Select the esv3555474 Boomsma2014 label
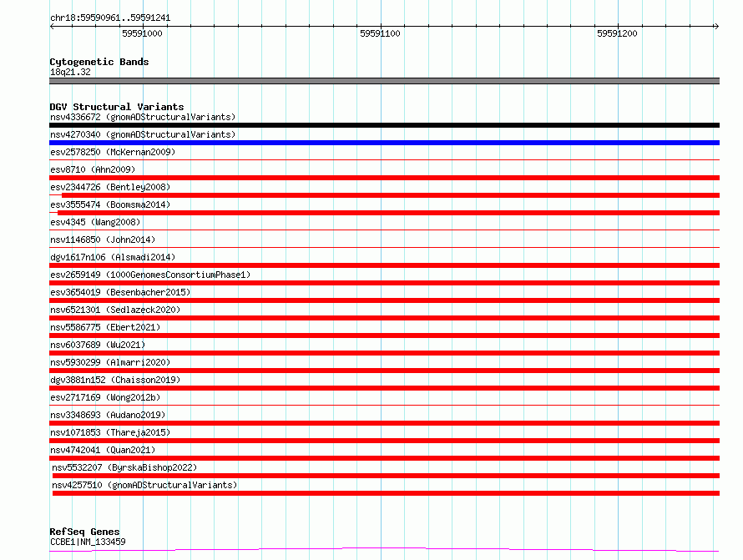Screen dimensions: 743x560 (110, 204)
